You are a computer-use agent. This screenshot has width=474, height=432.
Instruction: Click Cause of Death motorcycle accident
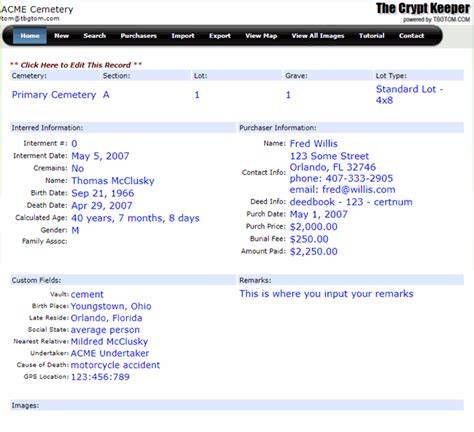pyautogui.click(x=115, y=365)
